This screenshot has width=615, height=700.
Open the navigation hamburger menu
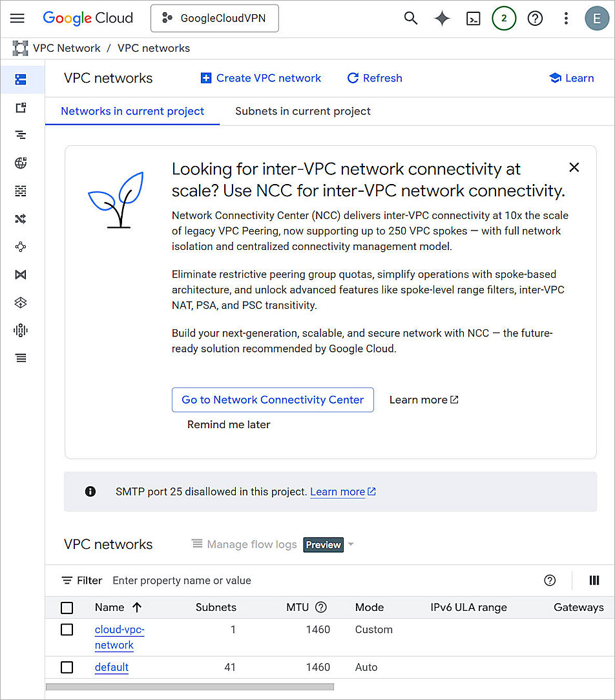tap(17, 18)
